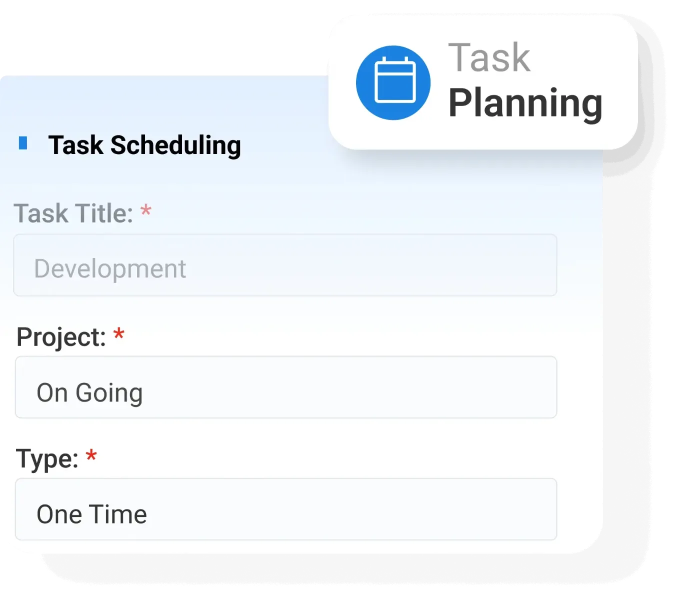
Task: Click the red asterisk beside Type label
Action: [91, 455]
